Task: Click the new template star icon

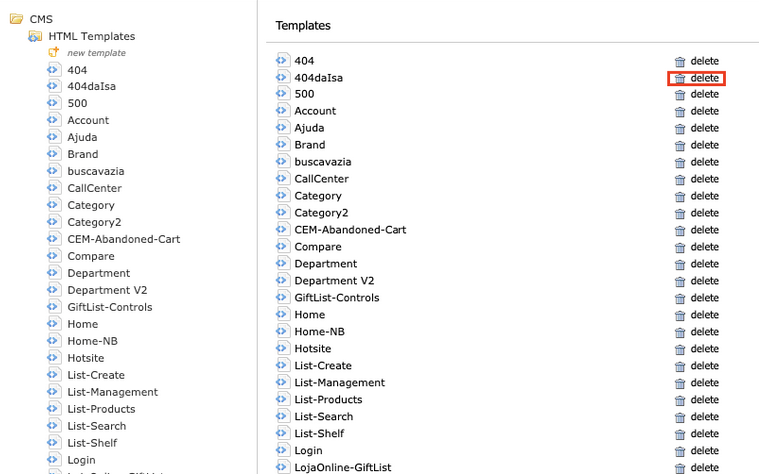Action: point(54,52)
